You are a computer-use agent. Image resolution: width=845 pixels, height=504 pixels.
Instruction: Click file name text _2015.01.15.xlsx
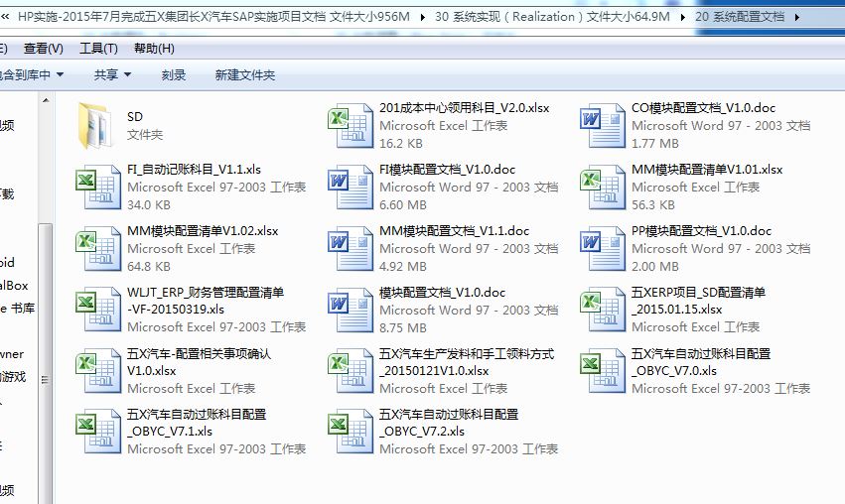677,310
